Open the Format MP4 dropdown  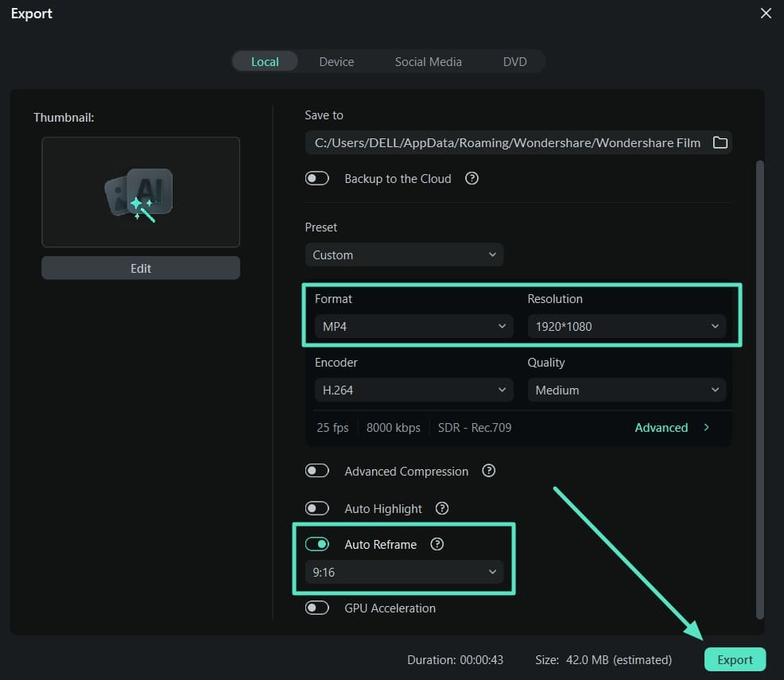tap(414, 327)
